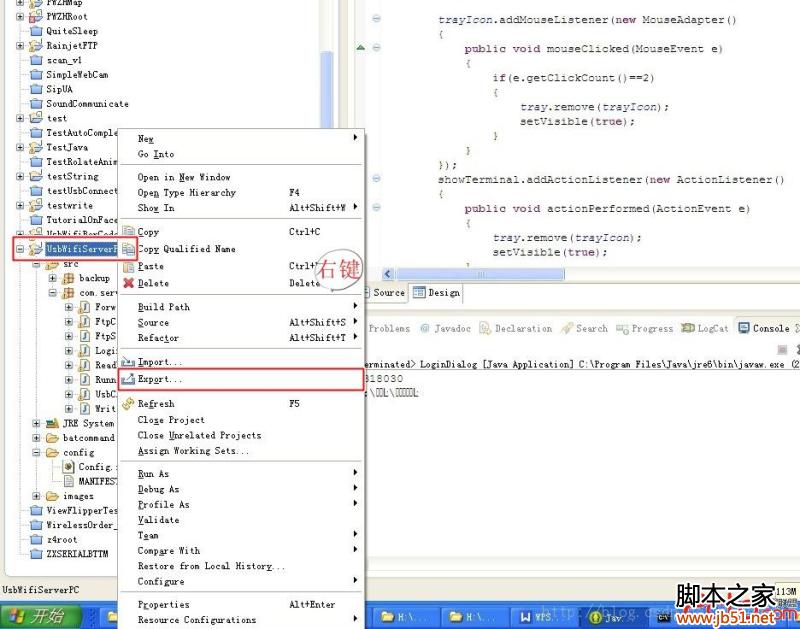Click the Copy icon in context menu
Image resolution: width=800 pixels, height=629 pixels.
[x=127, y=232]
